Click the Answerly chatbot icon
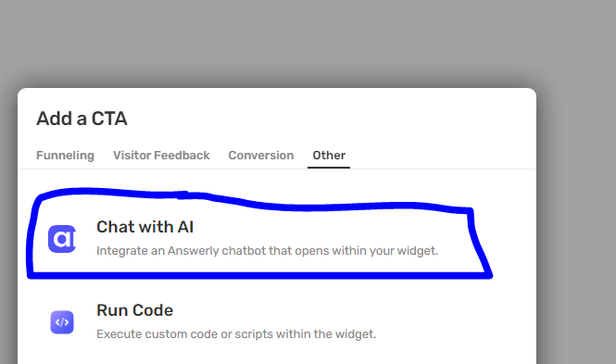This screenshot has width=616, height=364. pos(62,239)
